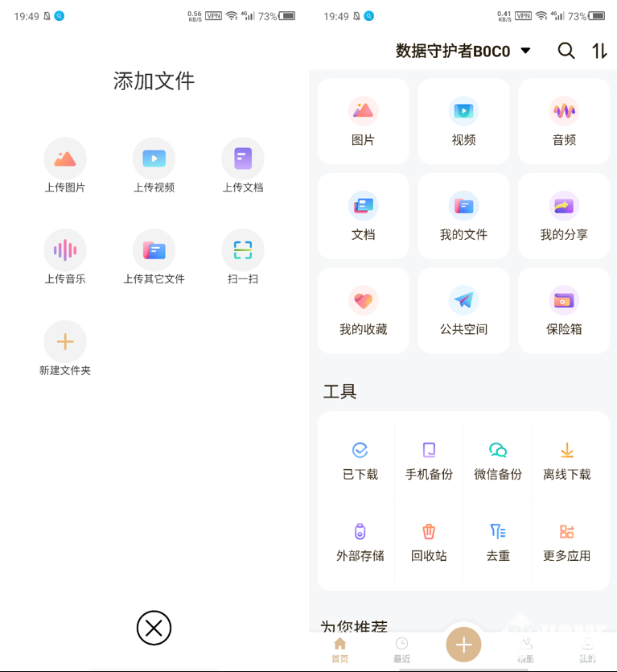Image resolution: width=617 pixels, height=672 pixels.
Task: Create a new folder via 新建文件夹
Action: [x=65, y=343]
